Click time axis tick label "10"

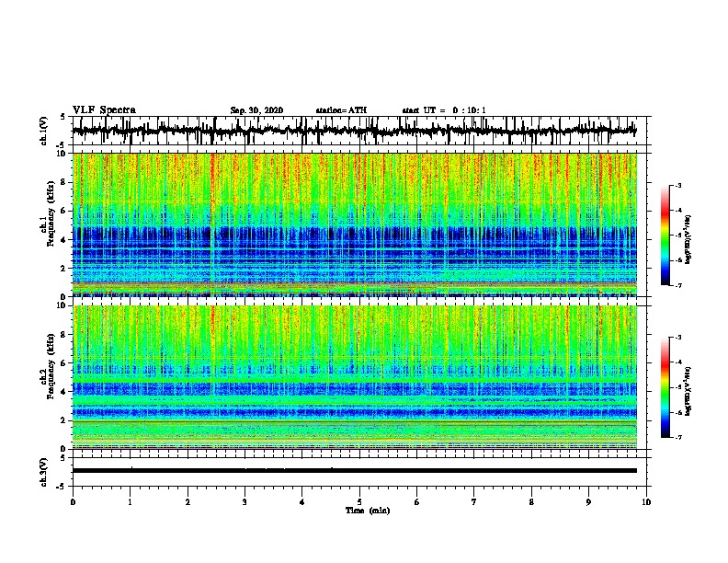point(646,502)
